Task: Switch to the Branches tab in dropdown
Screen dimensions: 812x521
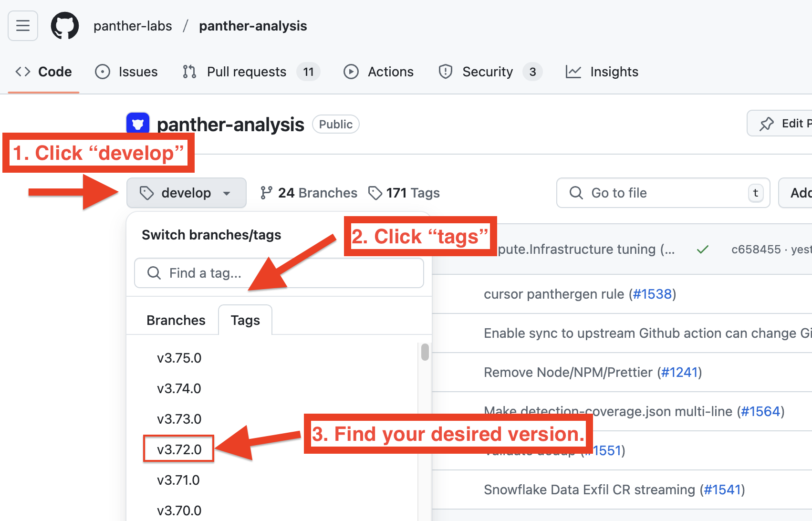Action: [x=176, y=320]
